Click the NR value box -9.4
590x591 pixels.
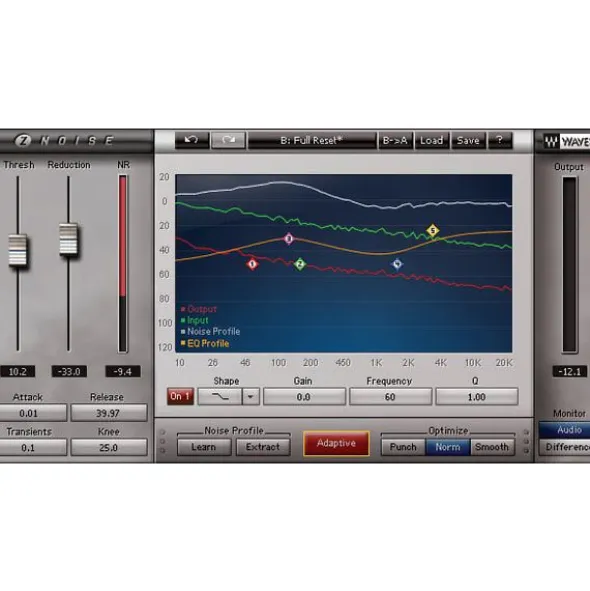(x=123, y=372)
